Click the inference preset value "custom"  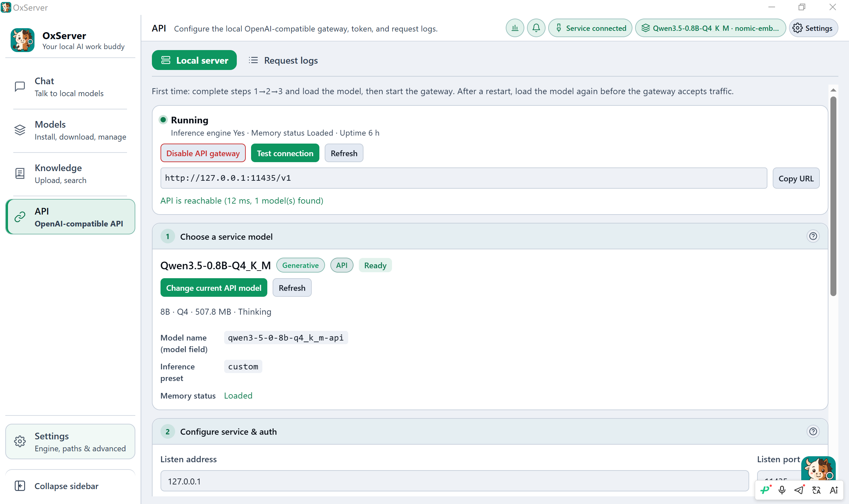point(243,366)
